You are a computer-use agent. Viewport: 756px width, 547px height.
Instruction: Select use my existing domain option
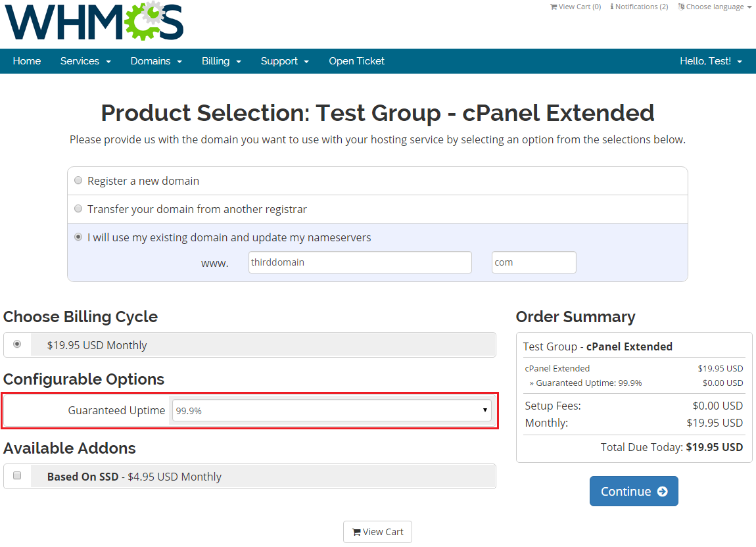(78, 237)
